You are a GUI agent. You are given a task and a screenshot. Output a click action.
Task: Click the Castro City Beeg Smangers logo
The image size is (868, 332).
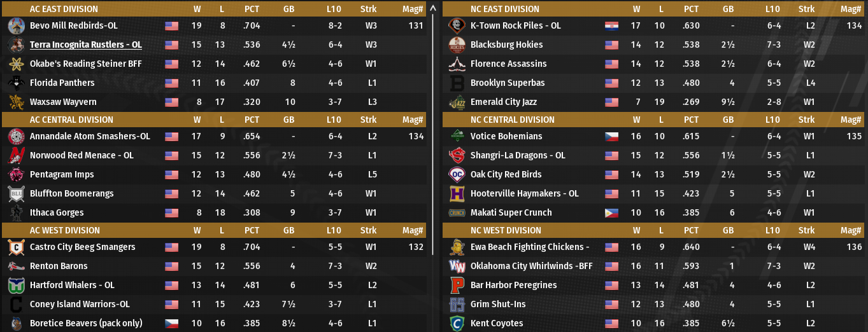pos(17,247)
